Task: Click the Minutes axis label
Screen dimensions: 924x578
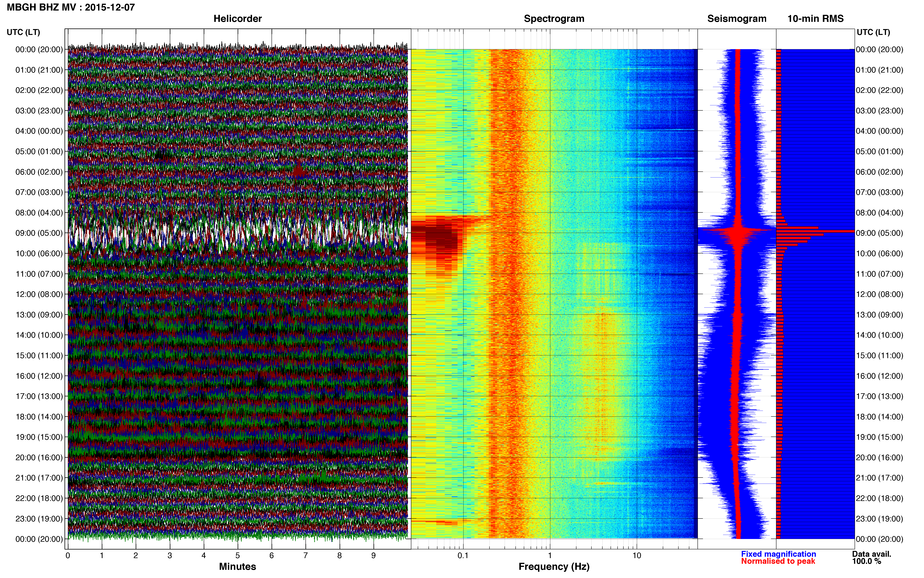Action: (238, 566)
